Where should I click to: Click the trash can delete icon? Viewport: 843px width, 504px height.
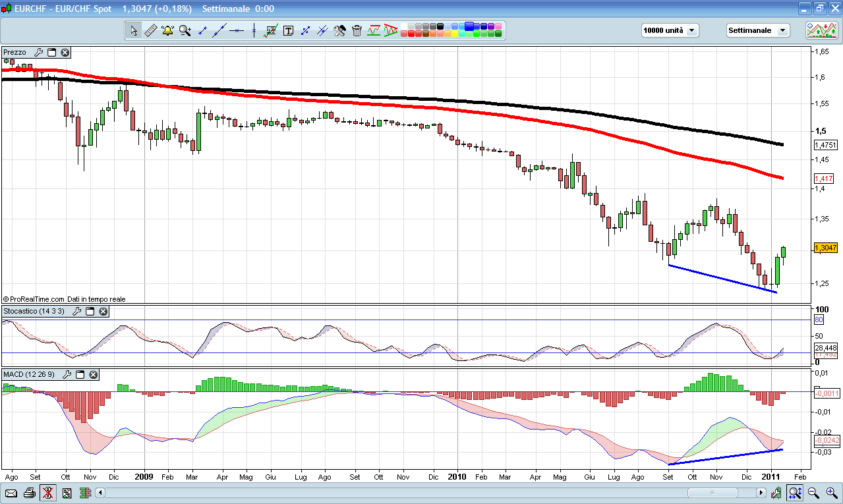point(357,30)
